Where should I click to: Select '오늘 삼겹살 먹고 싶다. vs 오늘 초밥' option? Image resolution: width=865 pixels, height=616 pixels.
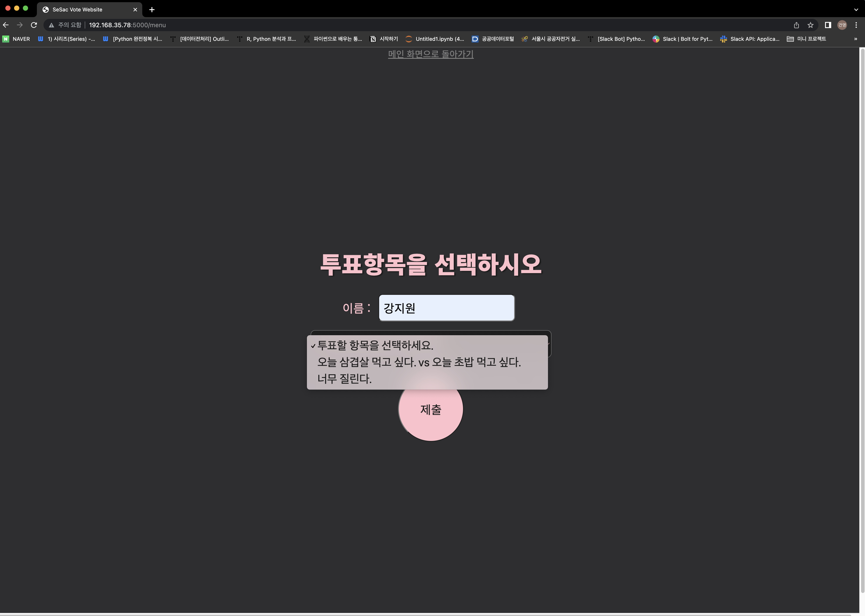419,362
